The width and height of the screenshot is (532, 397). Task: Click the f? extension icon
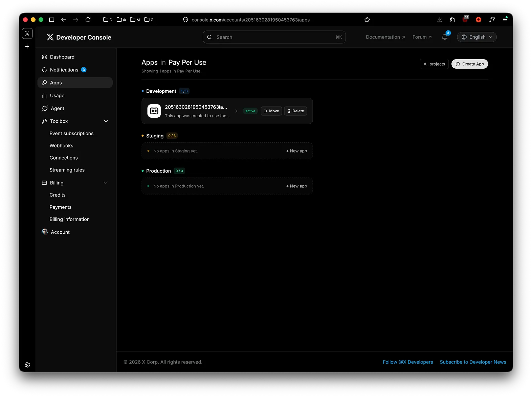point(492,20)
